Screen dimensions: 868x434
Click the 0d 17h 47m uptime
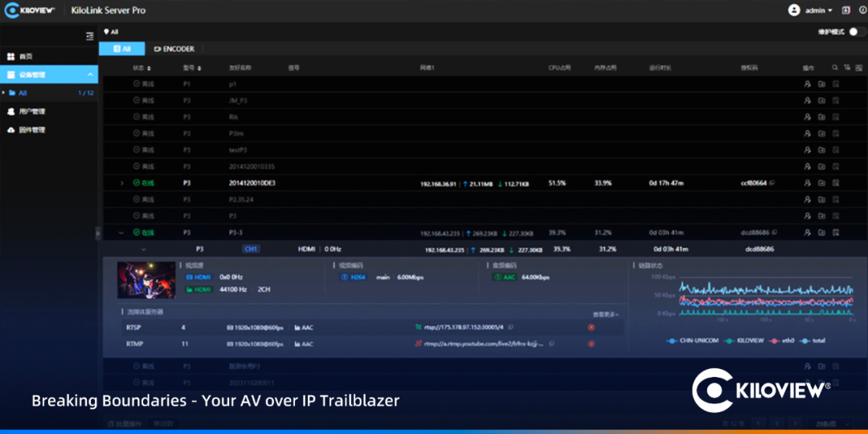[666, 182]
